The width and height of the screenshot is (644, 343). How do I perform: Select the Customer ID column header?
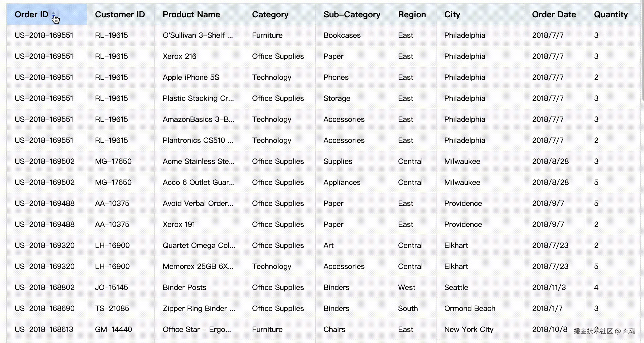pyautogui.click(x=120, y=14)
